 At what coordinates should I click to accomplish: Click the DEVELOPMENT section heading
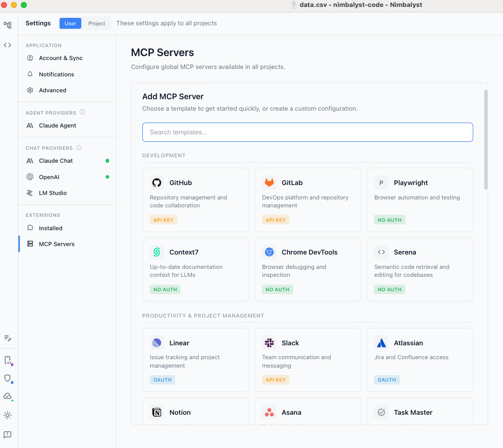(164, 155)
